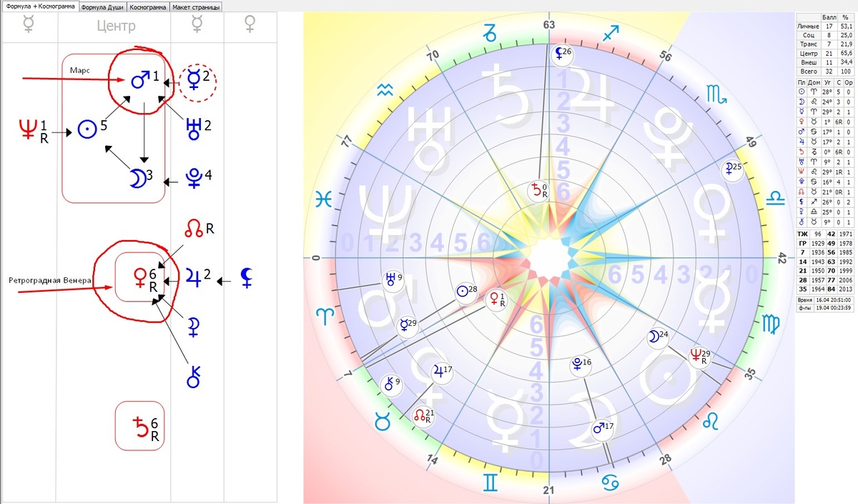Select the Sun marker at 28 in the cosmogram

tap(466, 291)
